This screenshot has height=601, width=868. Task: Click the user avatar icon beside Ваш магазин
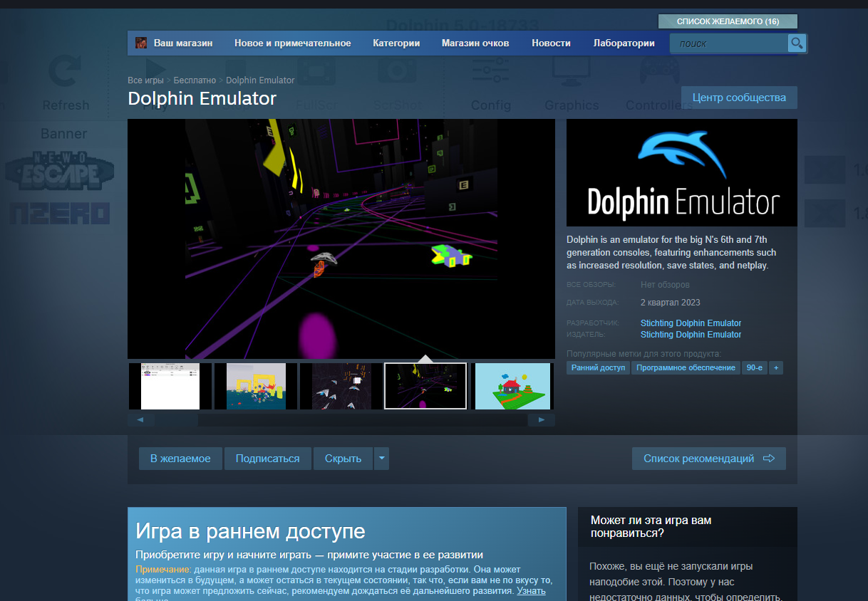point(141,43)
